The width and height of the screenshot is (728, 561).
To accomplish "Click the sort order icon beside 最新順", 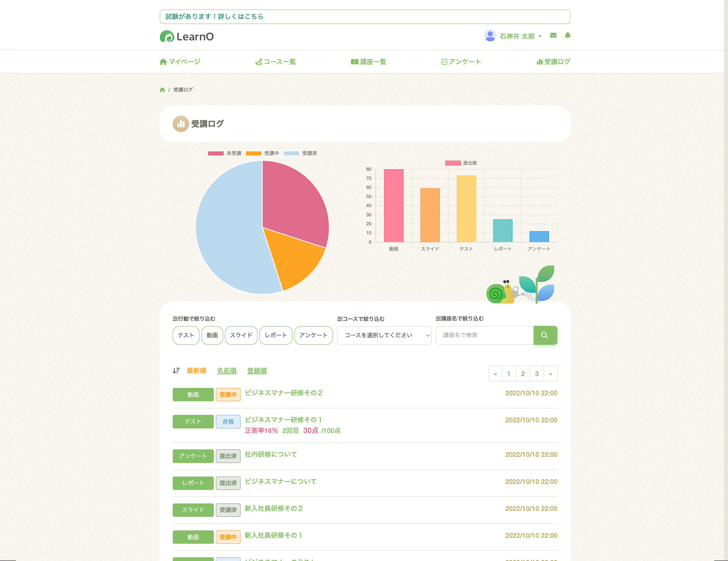I will (176, 371).
